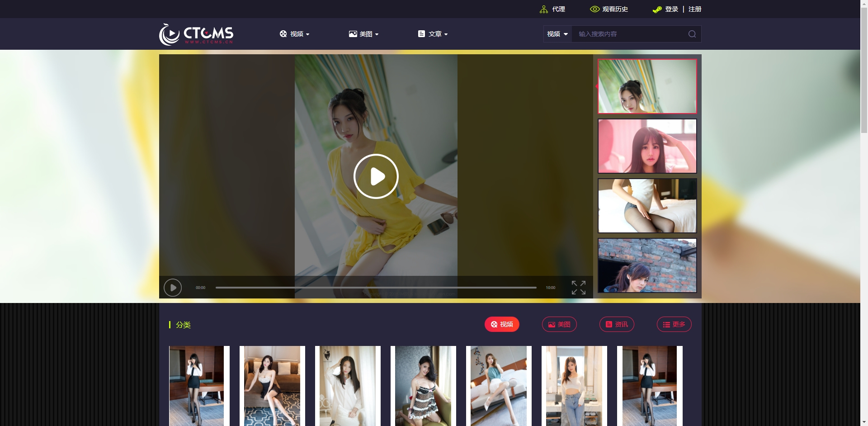Switch to the 资讯 category tab
This screenshot has height=426, width=868.
point(617,324)
